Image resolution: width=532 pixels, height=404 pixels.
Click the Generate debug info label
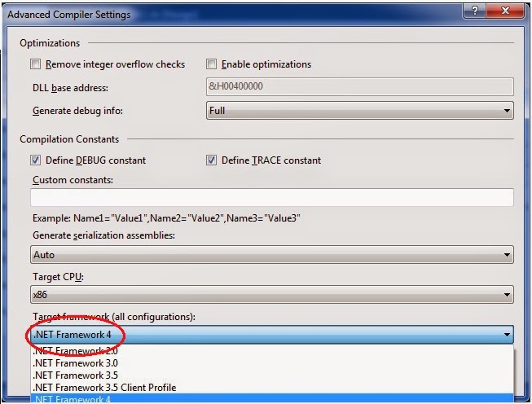[77, 111]
